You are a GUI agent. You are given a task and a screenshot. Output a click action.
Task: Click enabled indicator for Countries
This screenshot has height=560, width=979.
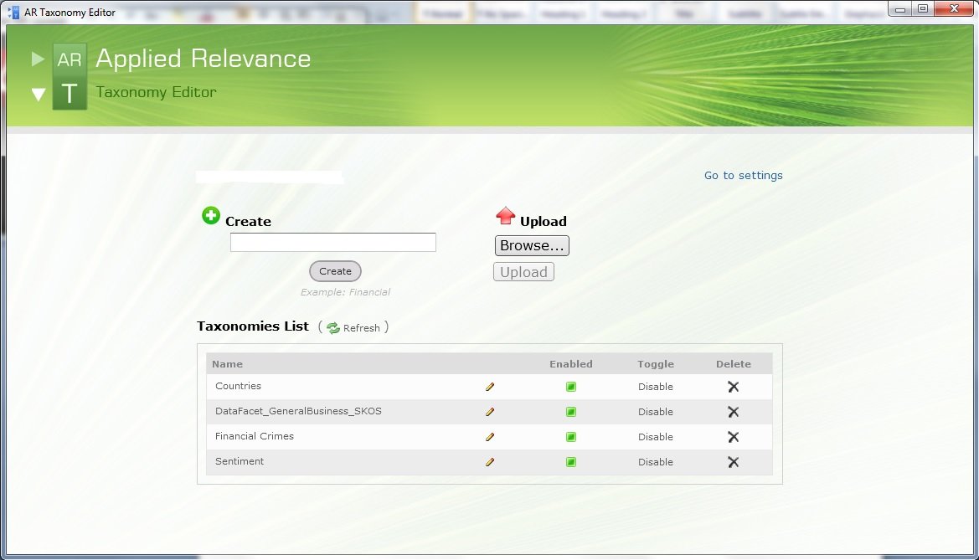point(570,387)
